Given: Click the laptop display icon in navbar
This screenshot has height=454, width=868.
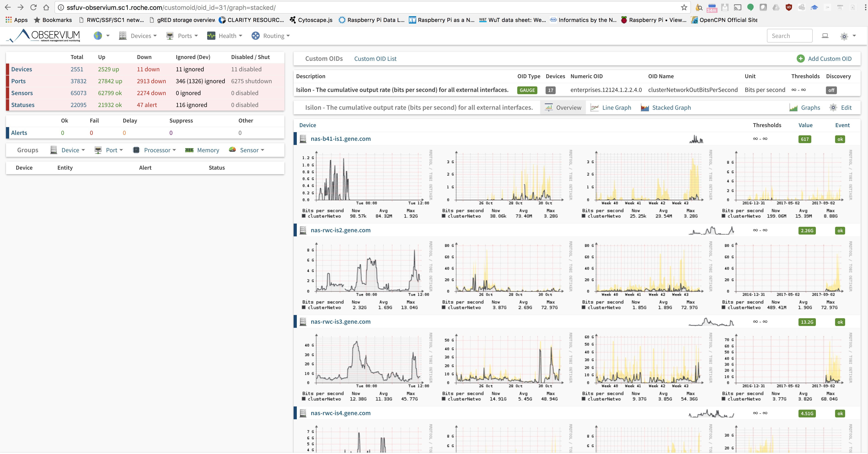Looking at the screenshot, I should point(825,36).
